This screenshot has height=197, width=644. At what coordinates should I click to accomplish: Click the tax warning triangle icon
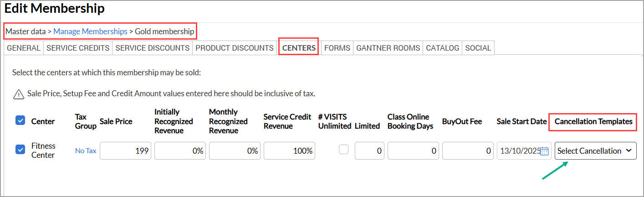coord(19,94)
